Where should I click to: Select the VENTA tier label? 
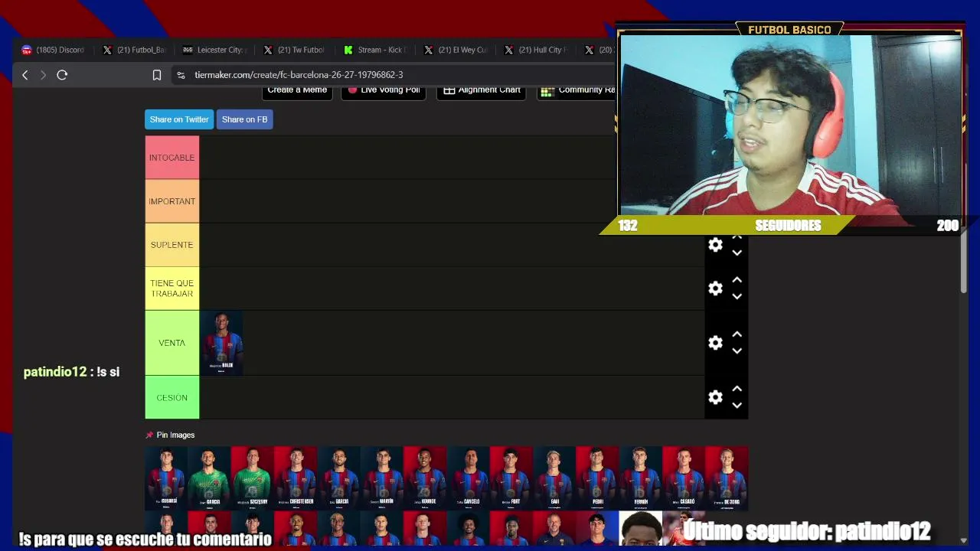[x=172, y=343]
